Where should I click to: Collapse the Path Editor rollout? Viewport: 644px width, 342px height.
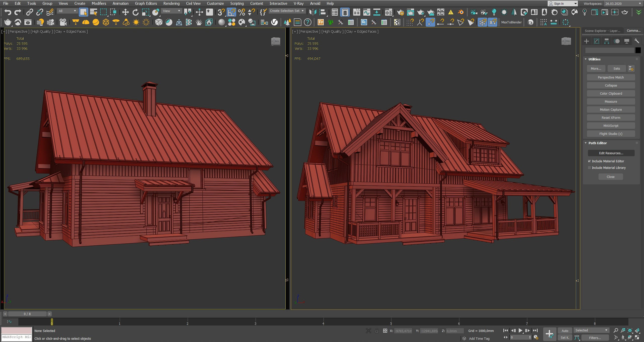pyautogui.click(x=598, y=143)
